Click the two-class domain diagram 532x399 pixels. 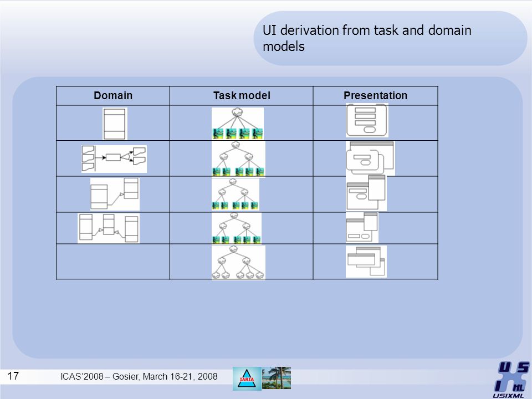pos(115,194)
